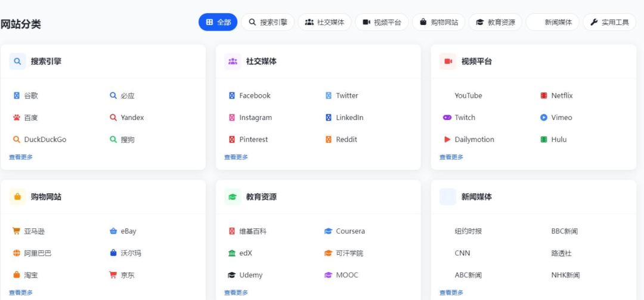The height and width of the screenshot is (300, 644).
Task: Click the 搜索引擎 card title
Action: click(46, 61)
